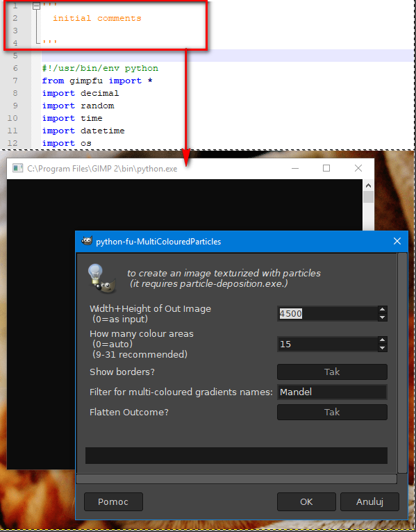Click the console scrollbar up arrow
Viewport: 416px width, 532px height.
[369, 185]
